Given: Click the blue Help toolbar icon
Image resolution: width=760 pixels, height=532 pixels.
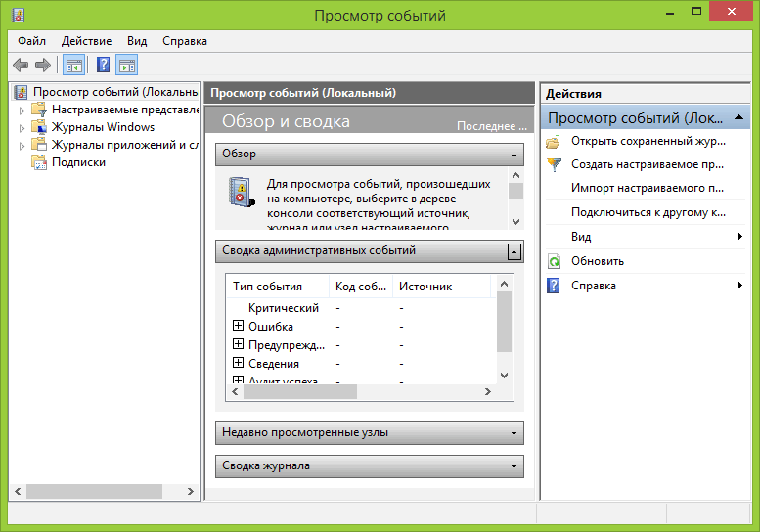Looking at the screenshot, I should click(103, 66).
